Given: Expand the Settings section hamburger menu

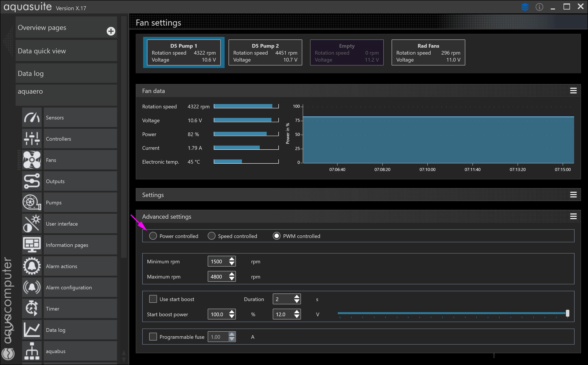Looking at the screenshot, I should 573,195.
